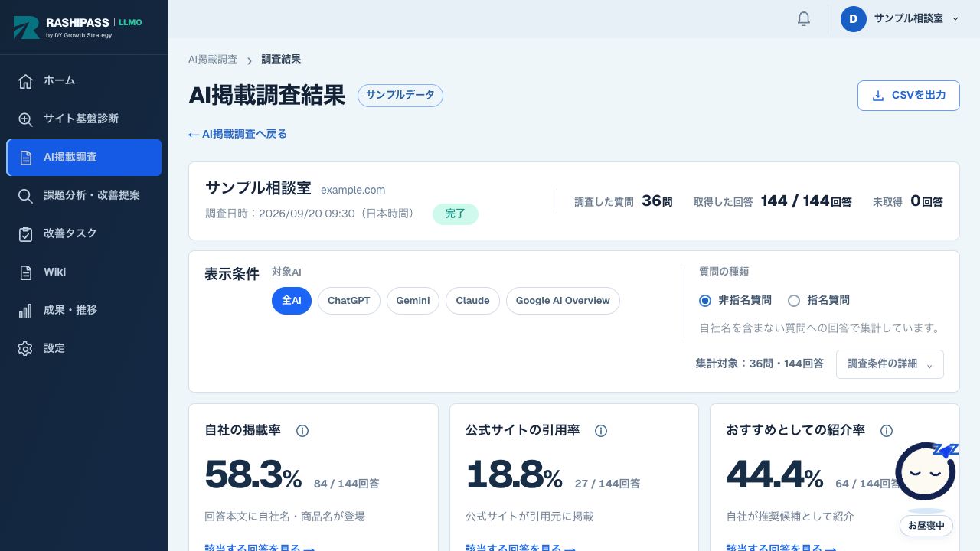Select the 全AI filter chip
This screenshot has width=980, height=551.
point(292,301)
